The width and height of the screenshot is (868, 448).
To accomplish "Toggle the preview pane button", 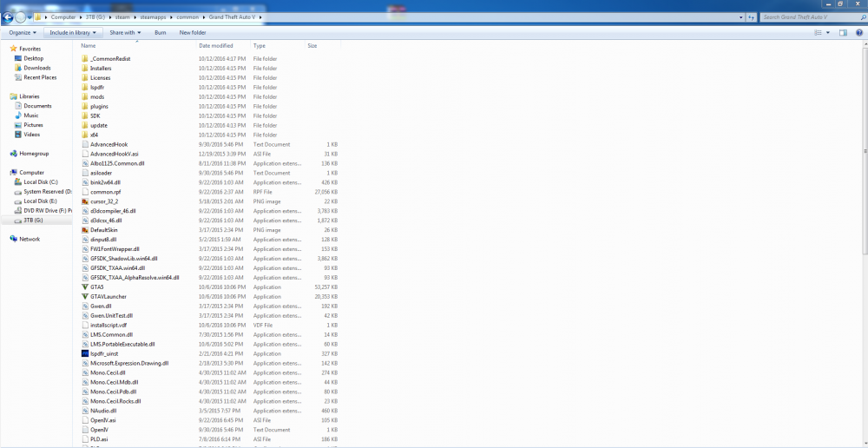I will (843, 33).
